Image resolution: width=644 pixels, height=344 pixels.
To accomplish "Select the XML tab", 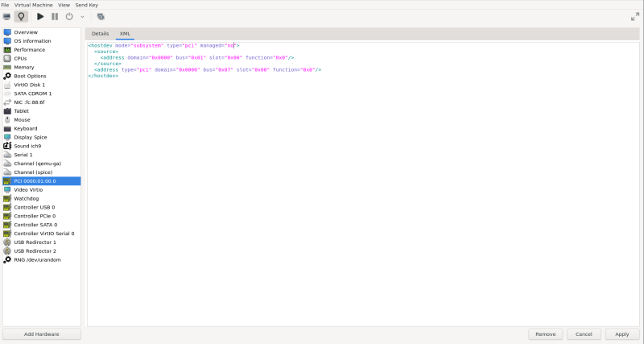I will [125, 34].
